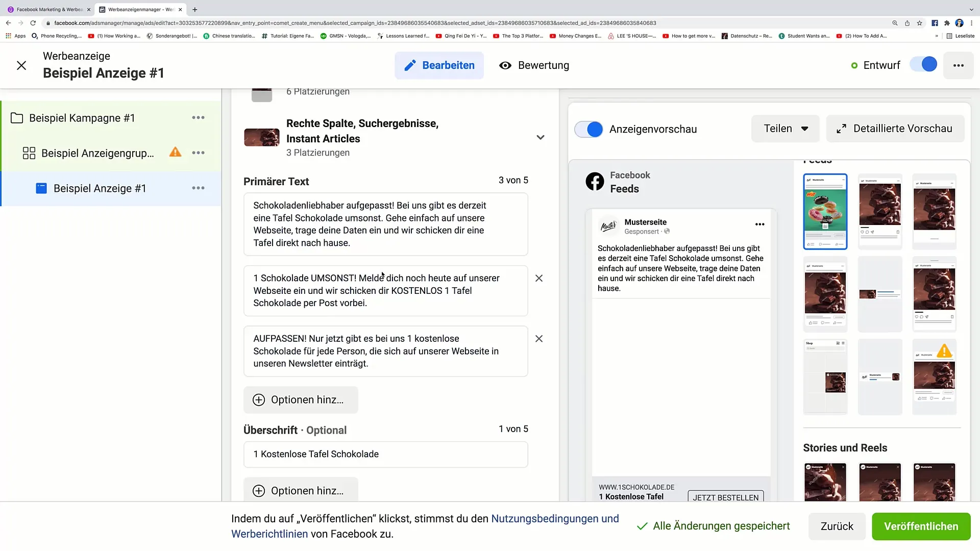This screenshot has height=551, width=980.
Task: Click the three-dot menu on Beispiel Anzeige #1
Action: point(198,188)
